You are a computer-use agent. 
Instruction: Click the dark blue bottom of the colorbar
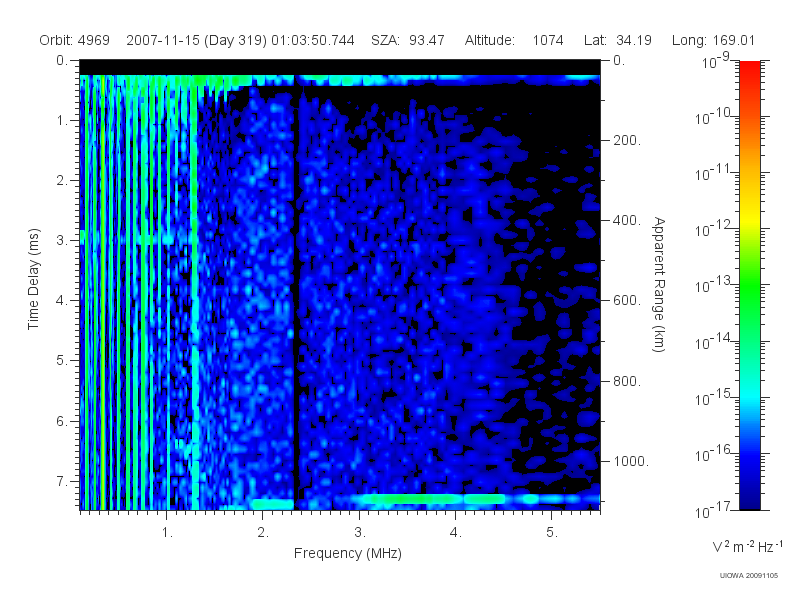coord(750,495)
